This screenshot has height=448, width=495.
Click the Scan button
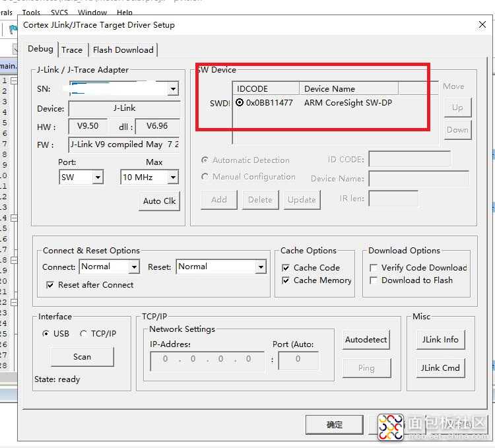tap(82, 357)
